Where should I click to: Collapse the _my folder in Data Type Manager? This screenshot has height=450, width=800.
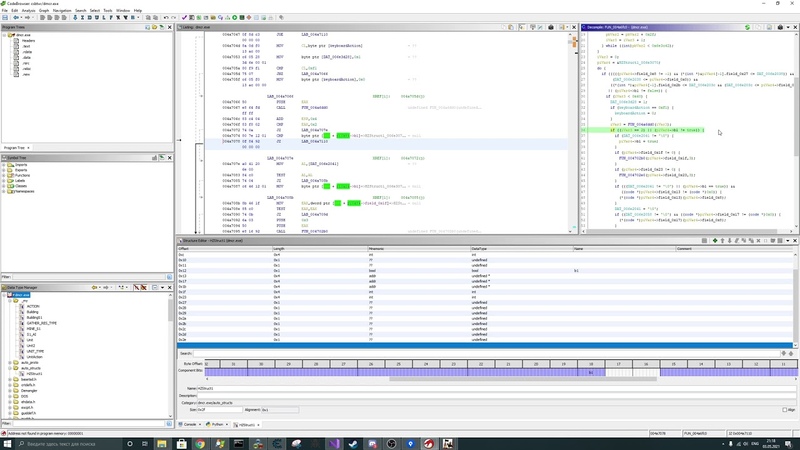click(x=10, y=301)
